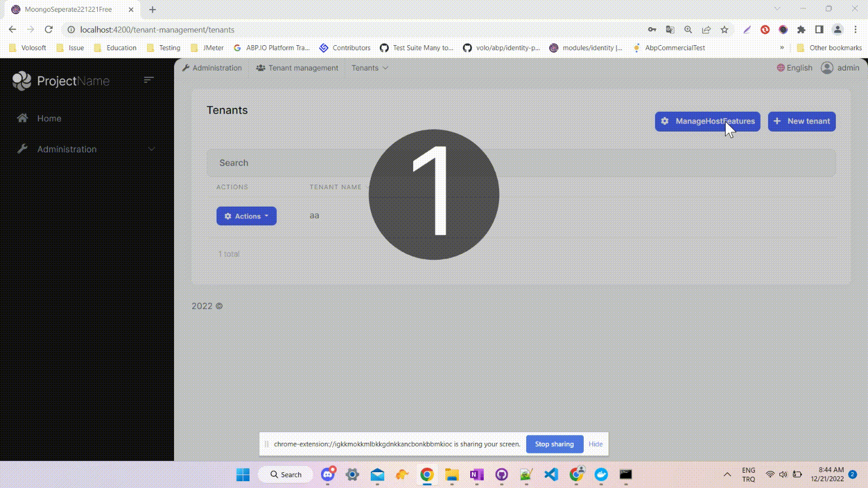Open Chrome's three-dot menu

[x=856, y=29]
